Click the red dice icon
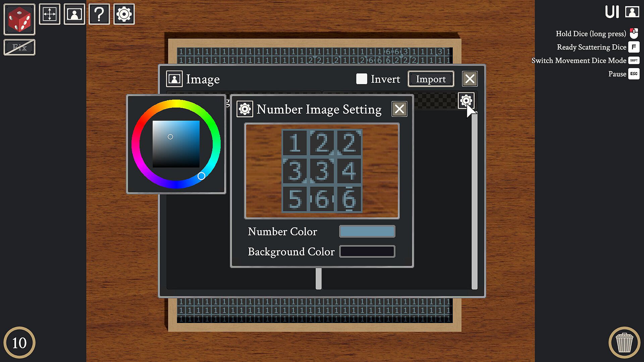This screenshot has width=644, height=362. pos(19,19)
